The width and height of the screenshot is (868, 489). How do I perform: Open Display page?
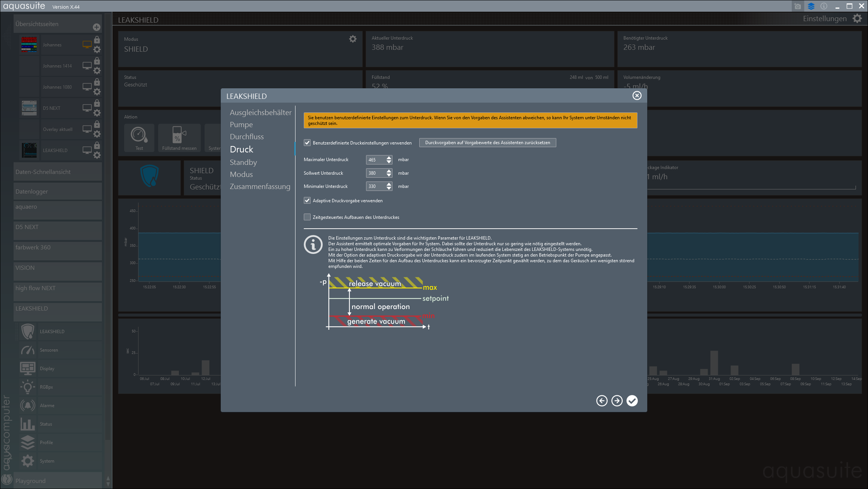pyautogui.click(x=60, y=369)
